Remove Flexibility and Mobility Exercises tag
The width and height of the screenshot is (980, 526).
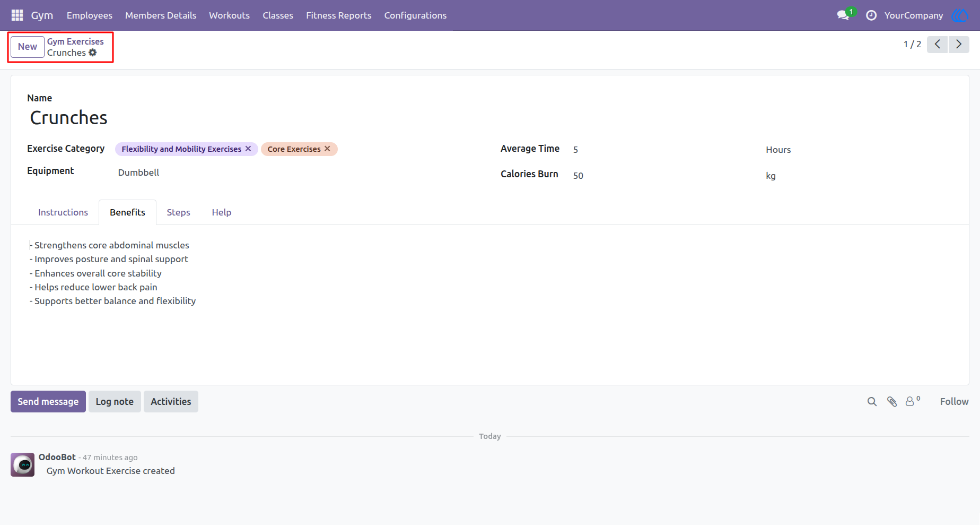(248, 149)
